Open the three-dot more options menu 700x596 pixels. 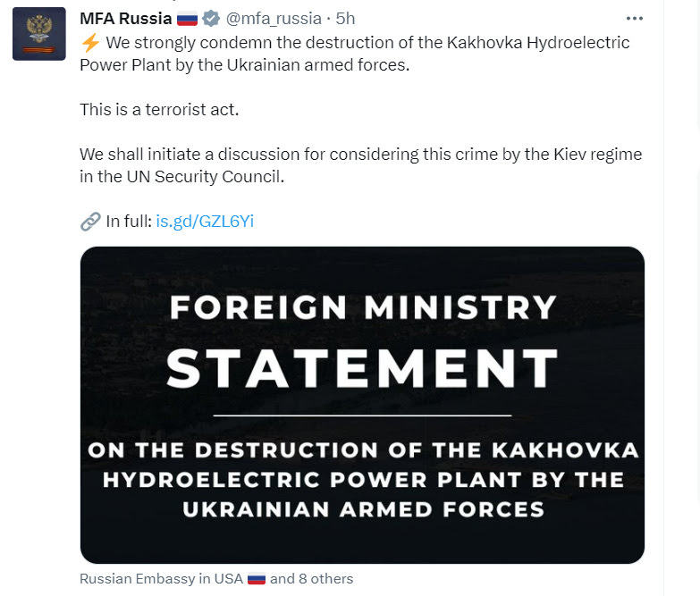[635, 18]
